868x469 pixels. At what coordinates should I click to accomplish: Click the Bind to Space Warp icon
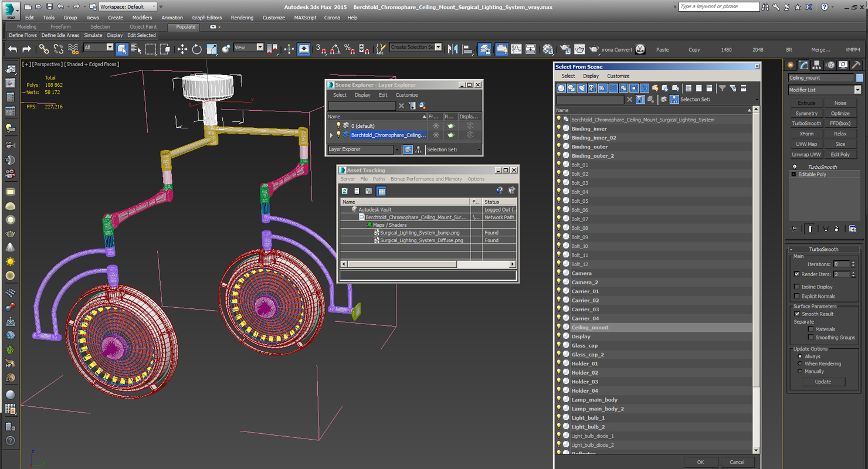point(73,49)
